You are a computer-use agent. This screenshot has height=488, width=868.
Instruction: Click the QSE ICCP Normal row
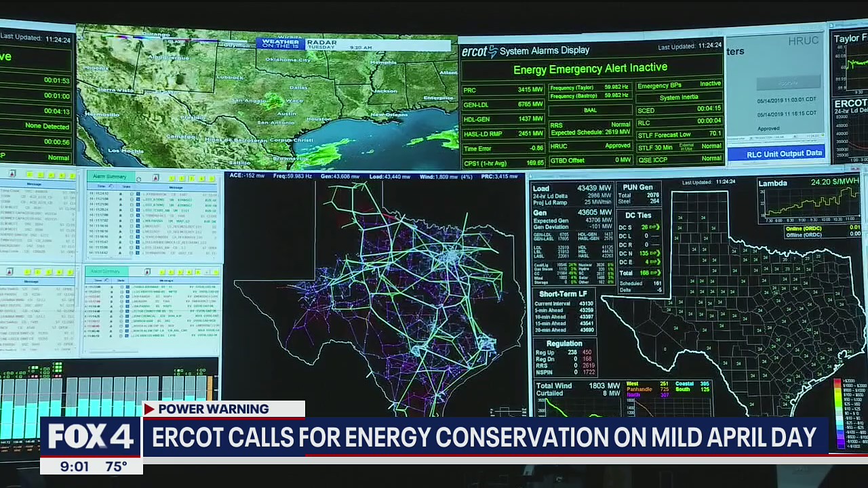(x=679, y=159)
